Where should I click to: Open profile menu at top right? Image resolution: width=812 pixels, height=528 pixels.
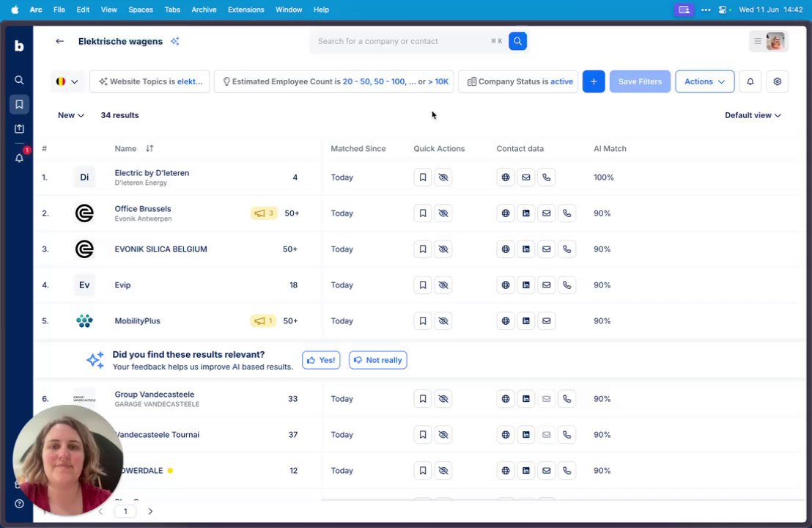769,41
